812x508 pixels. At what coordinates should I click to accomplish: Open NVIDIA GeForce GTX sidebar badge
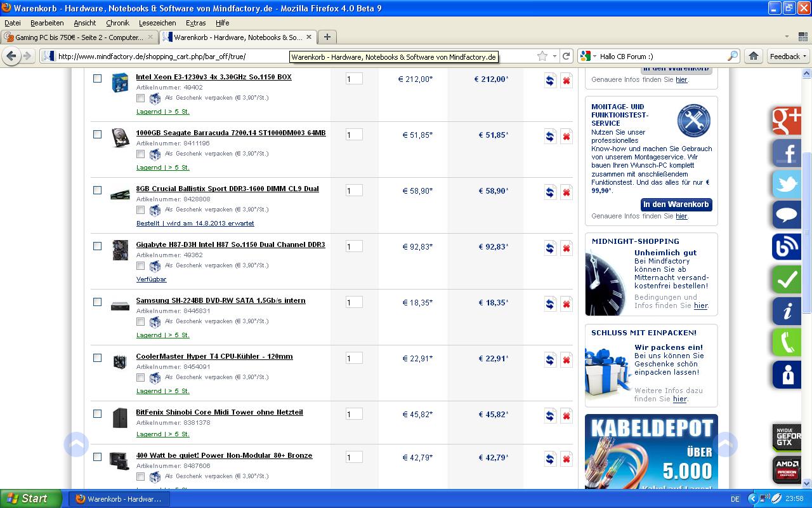coord(787,438)
